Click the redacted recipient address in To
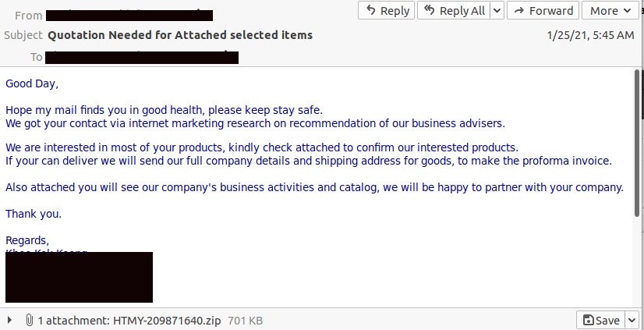Viewport: 644px width, 330px height. point(141,57)
